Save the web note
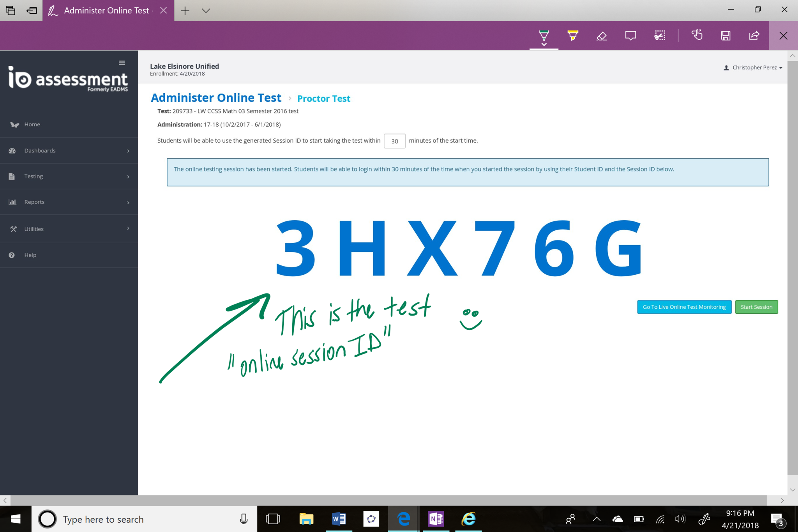Screen dimensions: 798x532 [725, 36]
